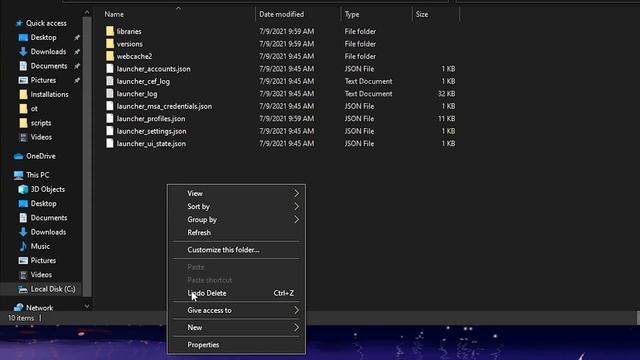This screenshot has height=360, width=640.
Task: Expand the Give access to submenu arrow
Action: [x=296, y=310]
